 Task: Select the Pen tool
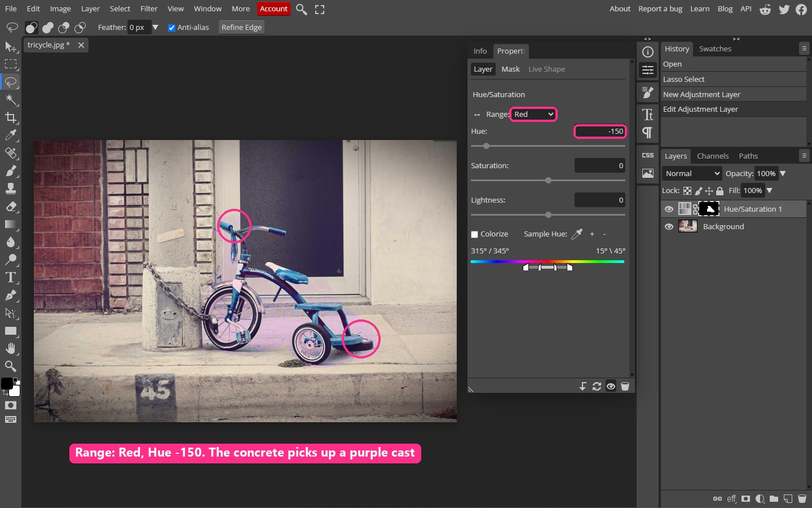click(11, 295)
